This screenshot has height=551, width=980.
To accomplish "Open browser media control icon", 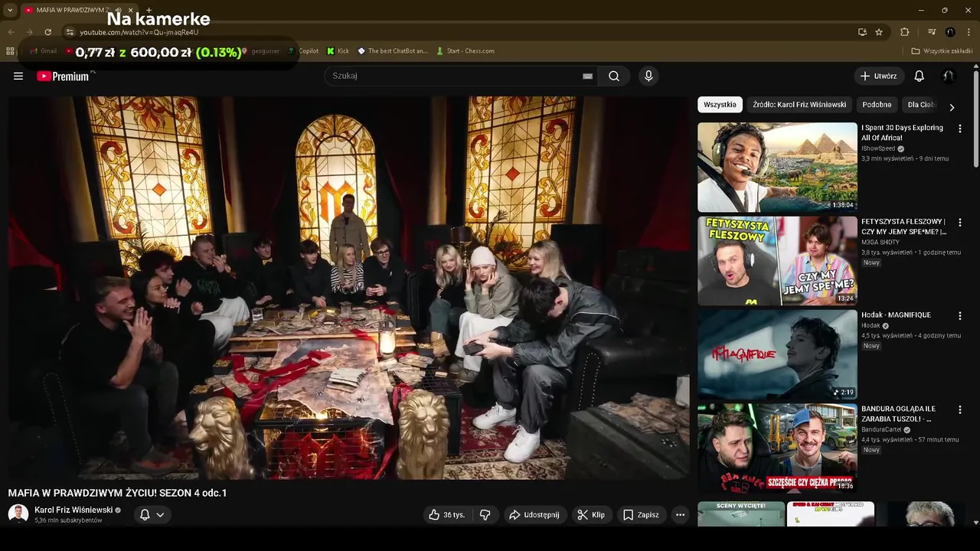I will point(932,32).
